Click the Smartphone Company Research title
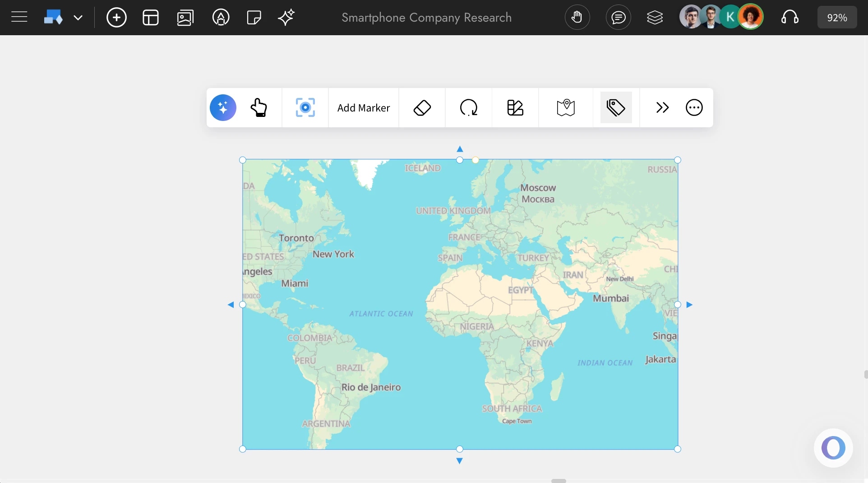Screen dimensions: 868x483 tap(426, 17)
